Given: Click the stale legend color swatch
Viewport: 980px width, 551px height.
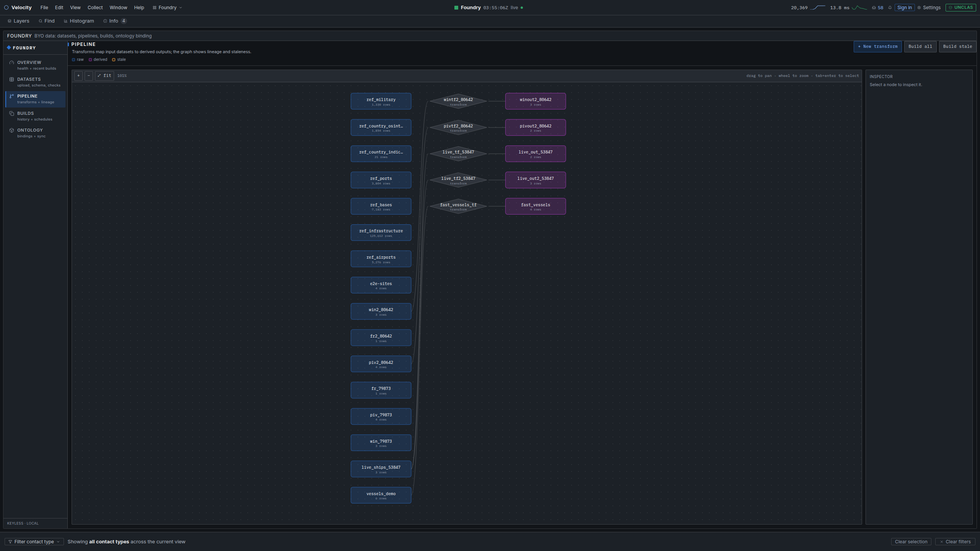Looking at the screenshot, I should point(114,60).
